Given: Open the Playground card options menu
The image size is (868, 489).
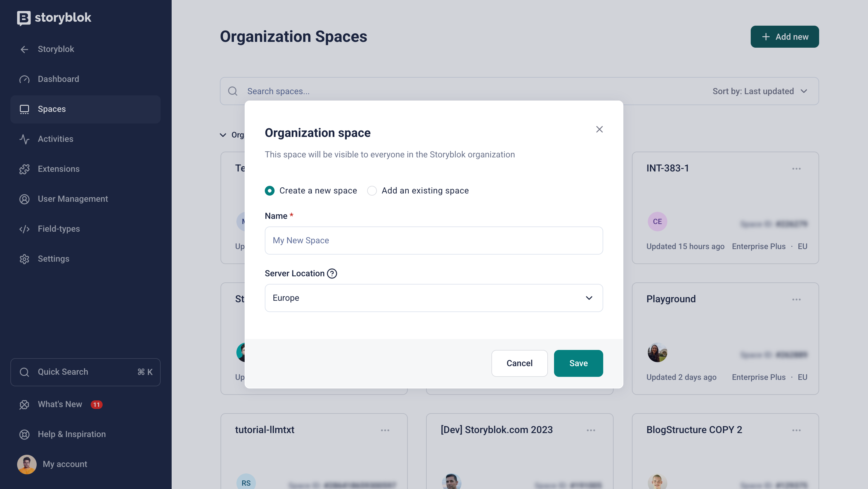Looking at the screenshot, I should pos(796,300).
